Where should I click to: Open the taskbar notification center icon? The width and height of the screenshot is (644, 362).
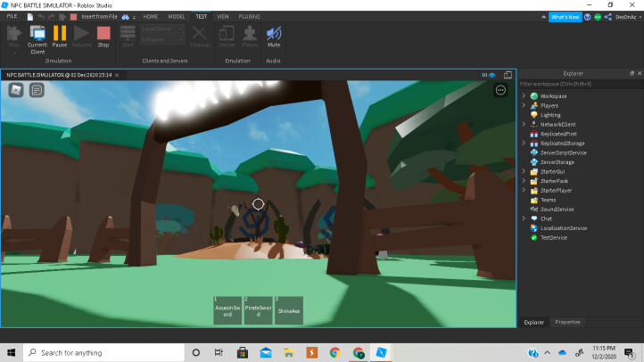(629, 352)
